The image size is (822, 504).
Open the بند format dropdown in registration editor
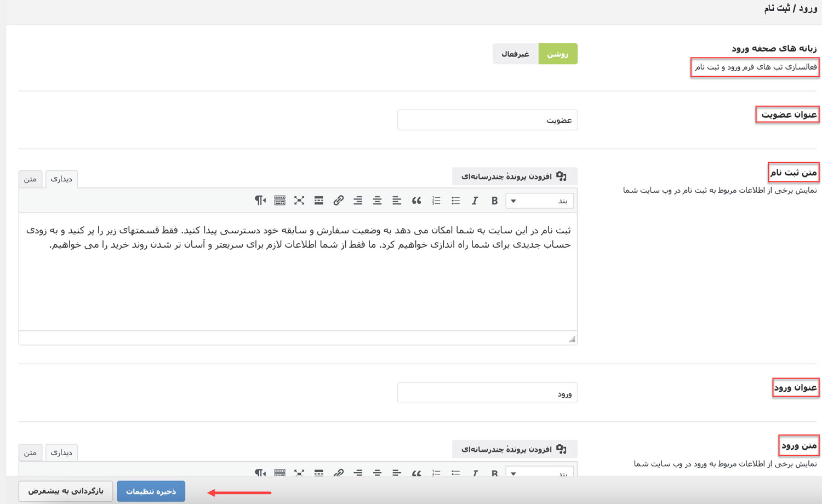click(540, 201)
